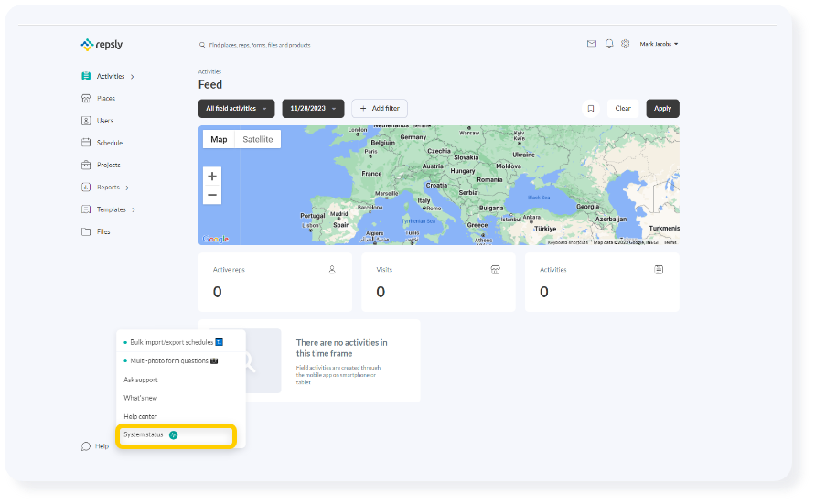Click the bookmark saved filters icon
This screenshot has width=815, height=504.
click(x=591, y=108)
